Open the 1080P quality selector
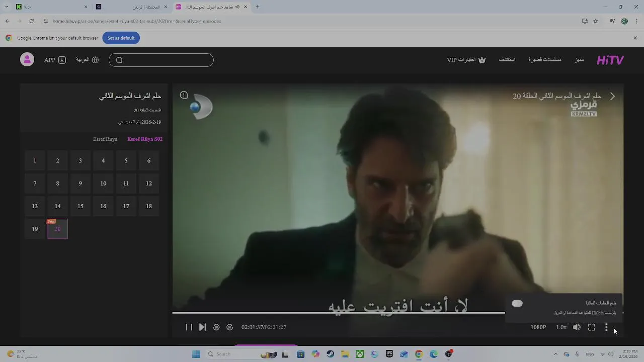The width and height of the screenshot is (644, 362). point(538,327)
